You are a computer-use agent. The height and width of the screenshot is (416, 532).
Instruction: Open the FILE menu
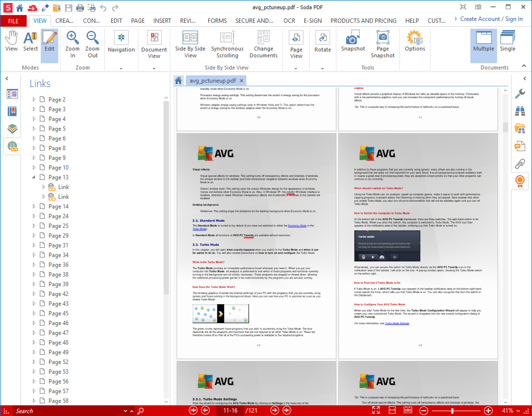click(x=13, y=21)
